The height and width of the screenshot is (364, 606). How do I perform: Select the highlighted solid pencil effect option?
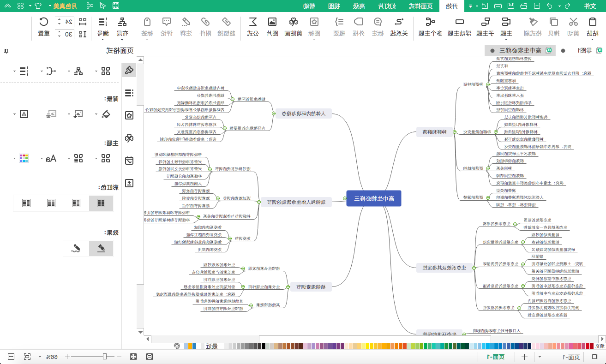point(101,248)
